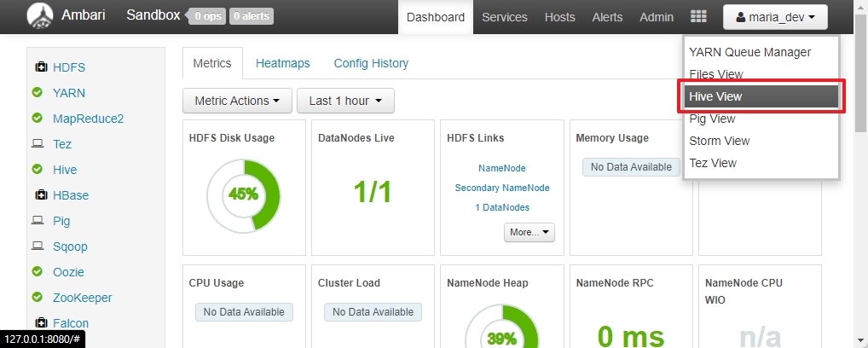This screenshot has height=348, width=868.
Task: Open the Hive service link in sidebar
Action: coord(65,170)
